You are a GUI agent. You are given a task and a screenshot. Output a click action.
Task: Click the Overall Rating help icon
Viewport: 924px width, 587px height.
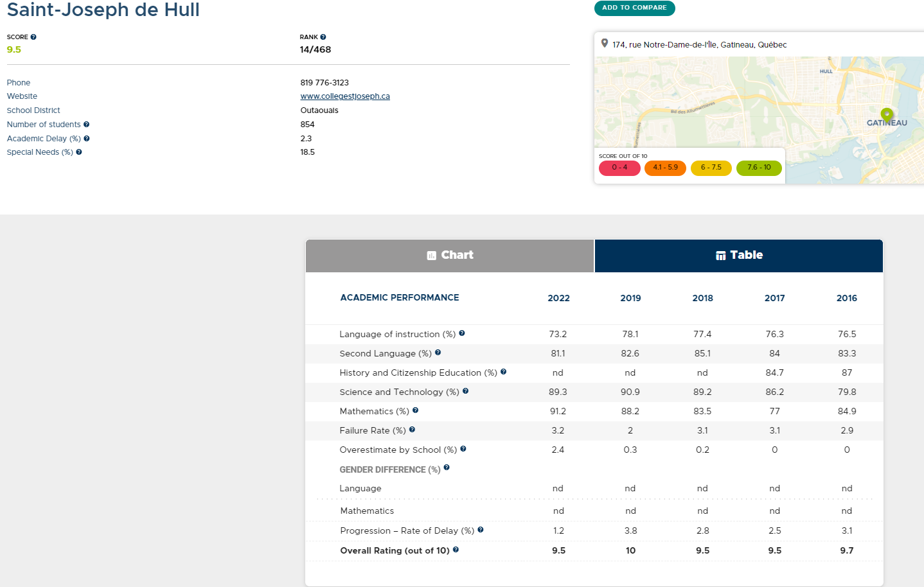(x=456, y=550)
